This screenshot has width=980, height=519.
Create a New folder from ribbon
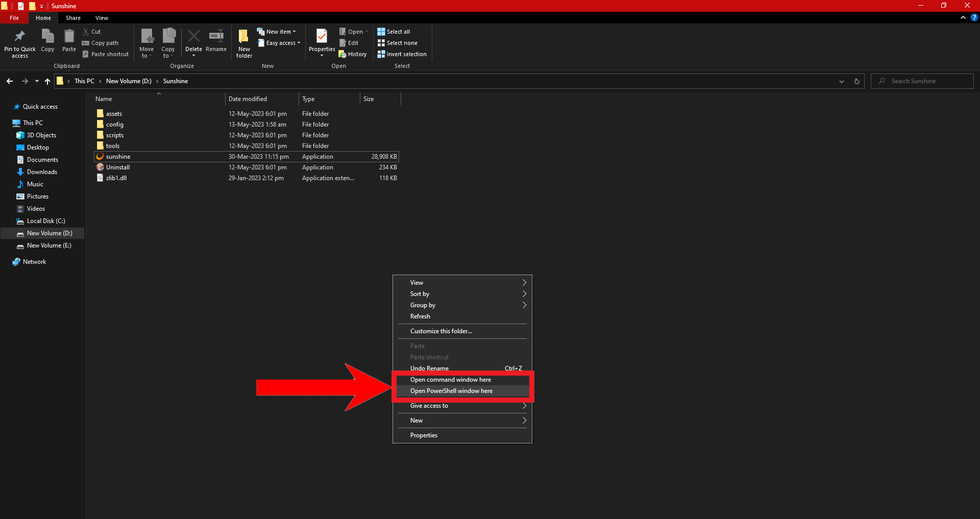coord(244,43)
